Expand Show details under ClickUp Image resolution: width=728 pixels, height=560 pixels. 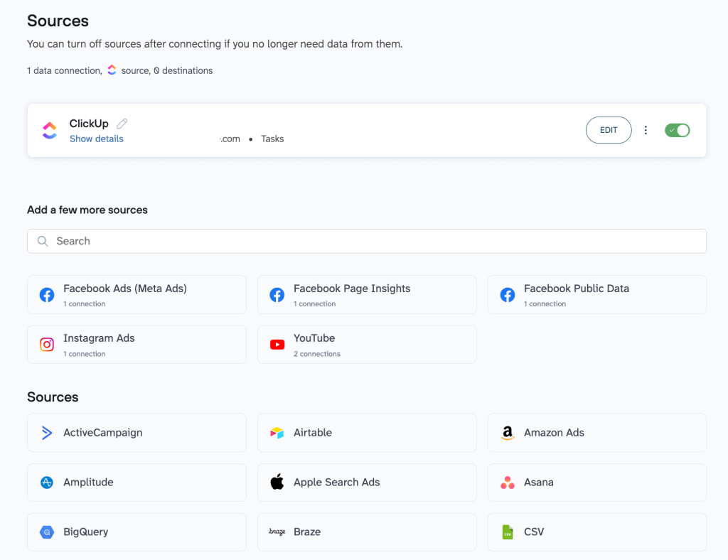click(96, 139)
